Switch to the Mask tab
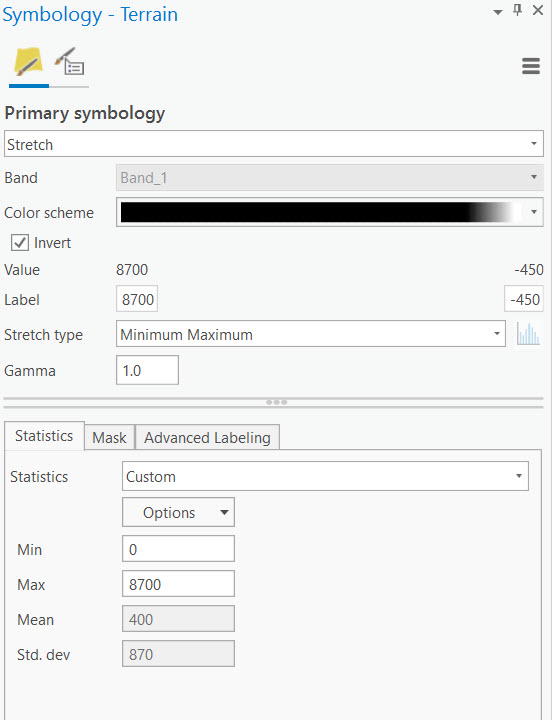The image size is (552, 720). click(109, 437)
